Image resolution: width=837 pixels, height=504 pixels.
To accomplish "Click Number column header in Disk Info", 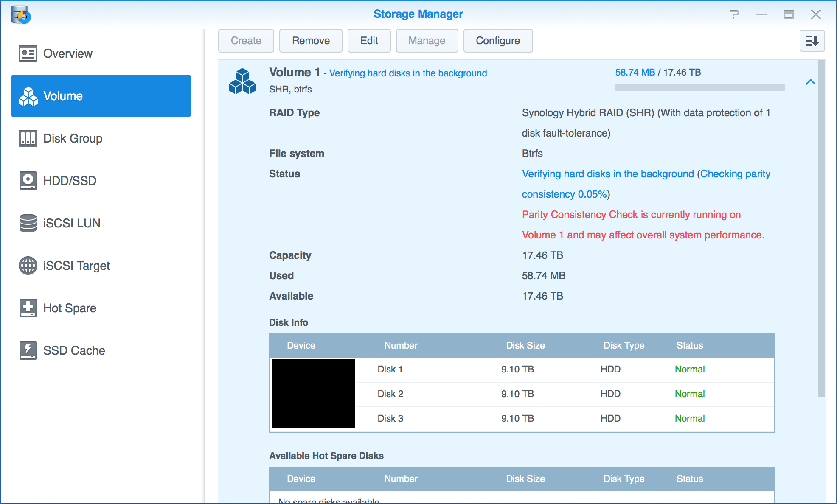I will click(401, 346).
